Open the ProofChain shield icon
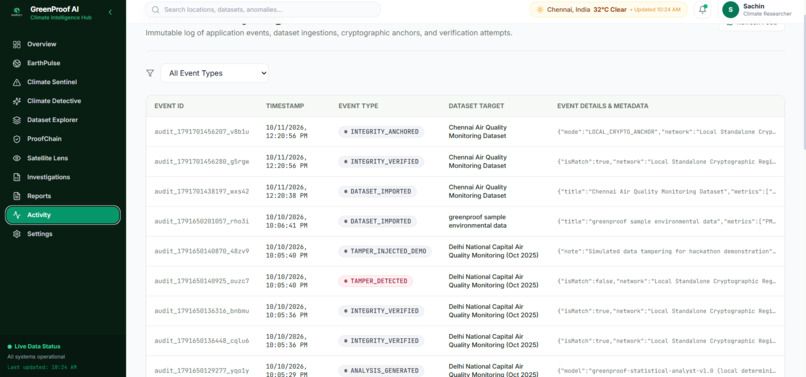The height and width of the screenshot is (377, 806). (x=16, y=139)
